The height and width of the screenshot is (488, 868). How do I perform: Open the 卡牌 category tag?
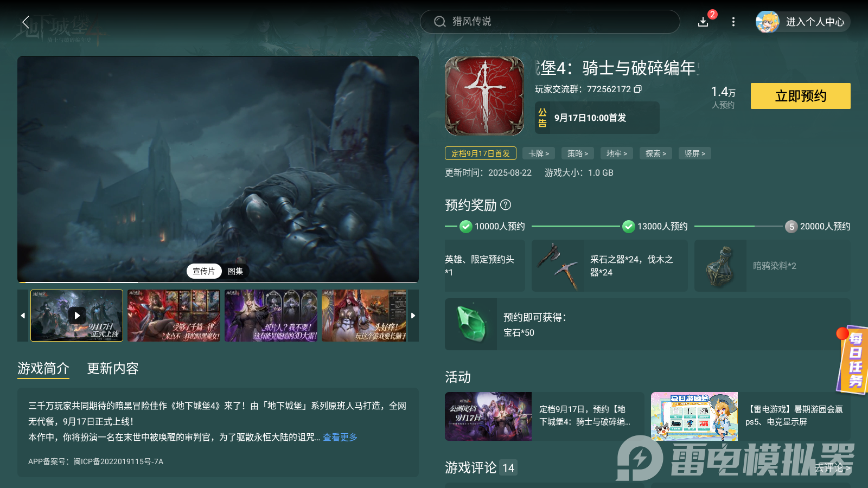tap(538, 153)
